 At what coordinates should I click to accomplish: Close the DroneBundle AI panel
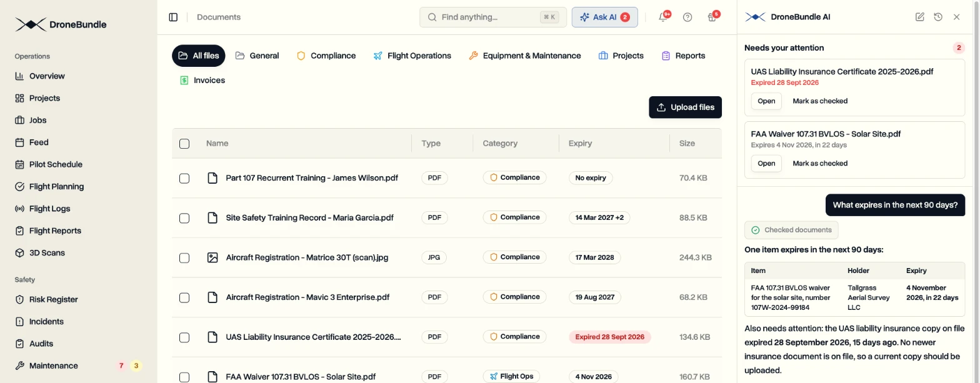click(x=956, y=17)
